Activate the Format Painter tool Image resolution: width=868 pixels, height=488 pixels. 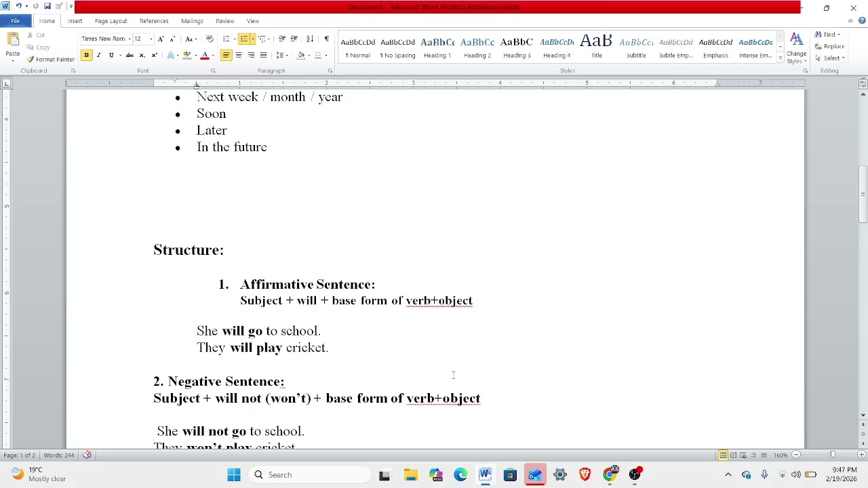[x=51, y=60]
